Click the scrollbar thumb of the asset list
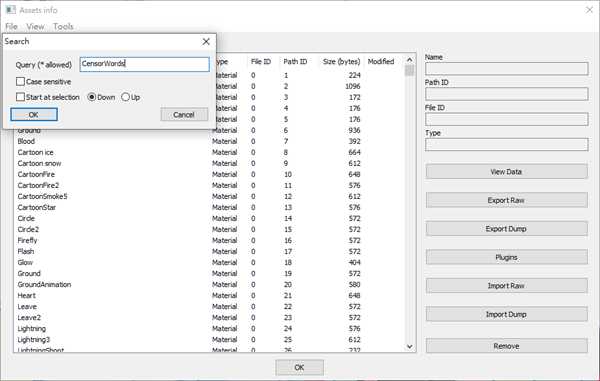 [409, 70]
